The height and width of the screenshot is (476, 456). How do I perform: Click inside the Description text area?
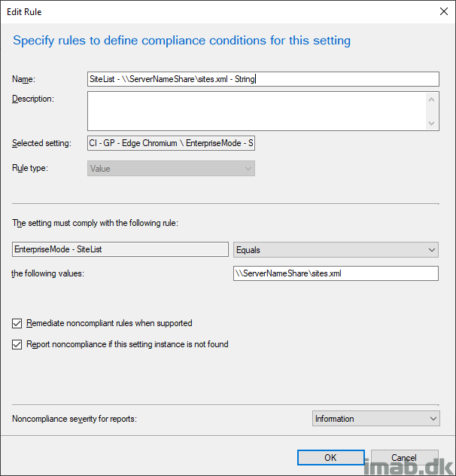point(257,111)
